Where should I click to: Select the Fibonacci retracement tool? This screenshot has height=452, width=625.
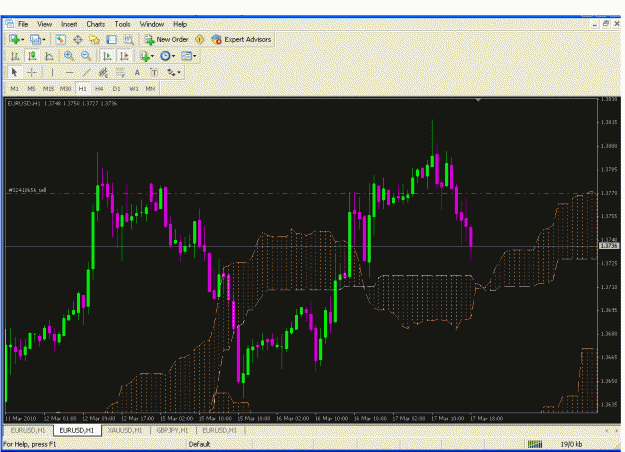tap(120, 73)
